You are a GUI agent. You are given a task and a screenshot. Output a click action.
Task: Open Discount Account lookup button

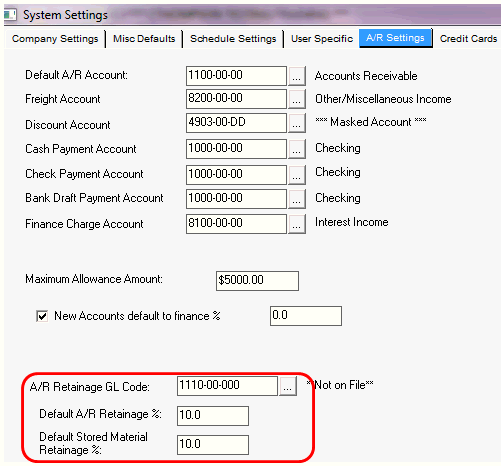[x=297, y=123]
